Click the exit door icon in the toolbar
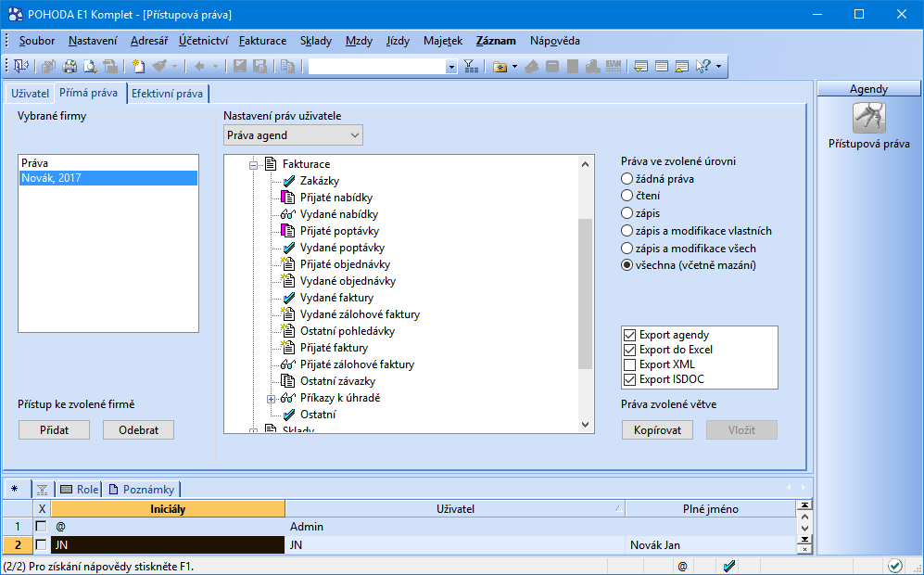Screen dimensions: 924x575 pos(20,66)
